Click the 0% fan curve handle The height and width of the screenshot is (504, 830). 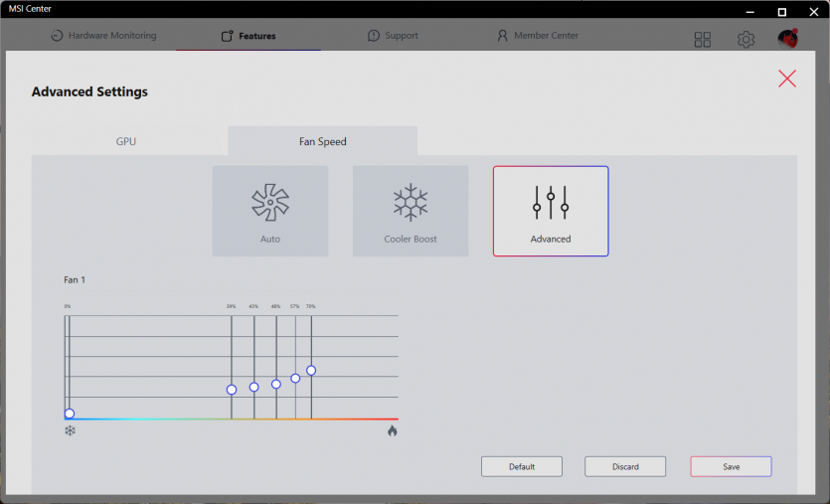(70, 414)
